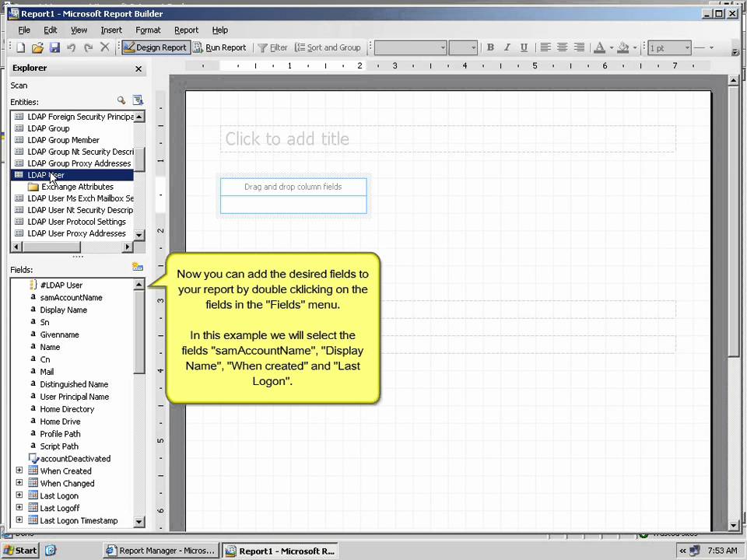Screen dimensions: 747x560
Task: Expand the Last Logon field
Action: pyautogui.click(x=19, y=495)
